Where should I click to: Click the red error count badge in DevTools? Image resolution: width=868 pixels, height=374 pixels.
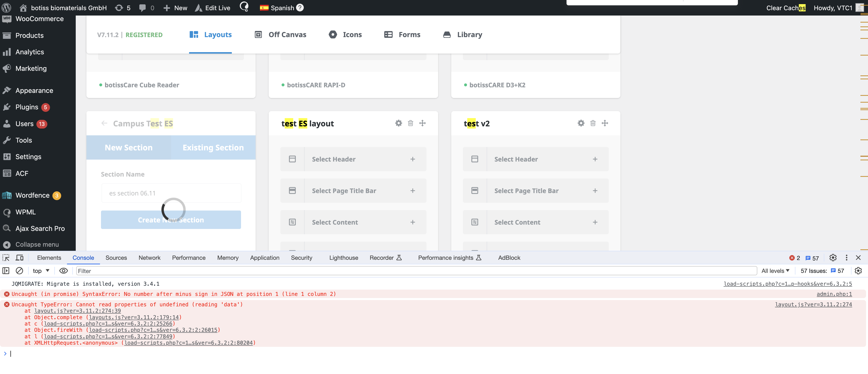point(794,258)
